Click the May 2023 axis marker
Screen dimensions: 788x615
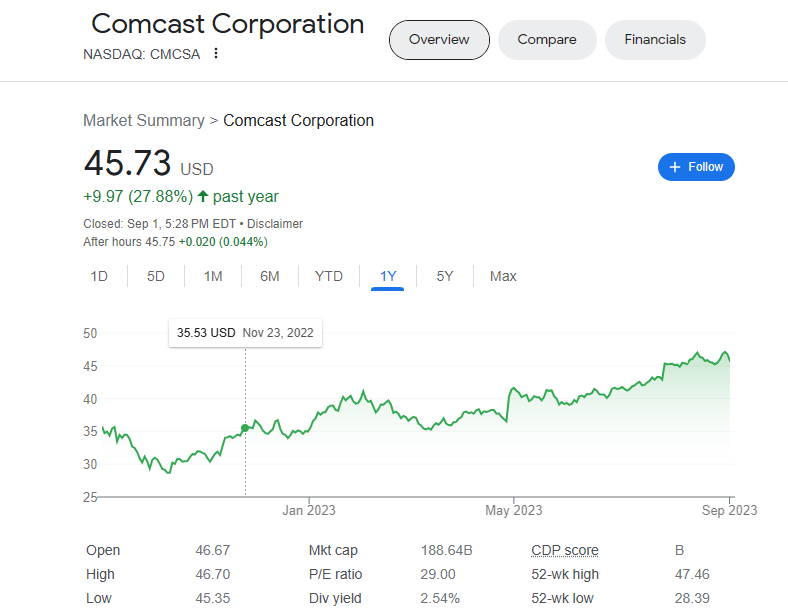(514, 510)
